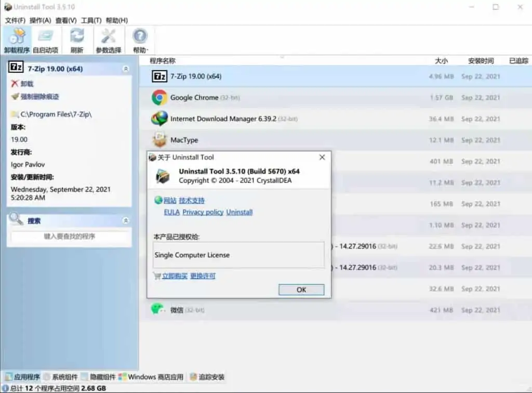The height and width of the screenshot is (393, 532).
Task: Sort by 程序名称 column header
Action: point(163,61)
